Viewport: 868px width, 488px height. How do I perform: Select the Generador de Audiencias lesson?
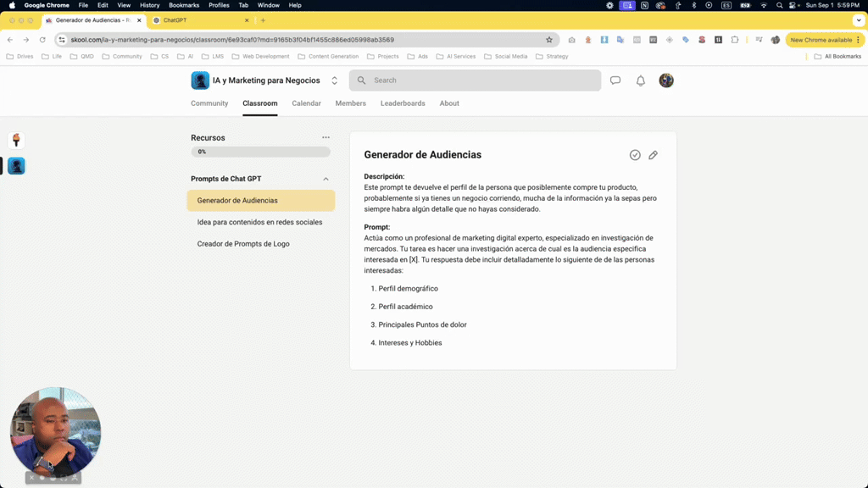pyautogui.click(x=261, y=200)
